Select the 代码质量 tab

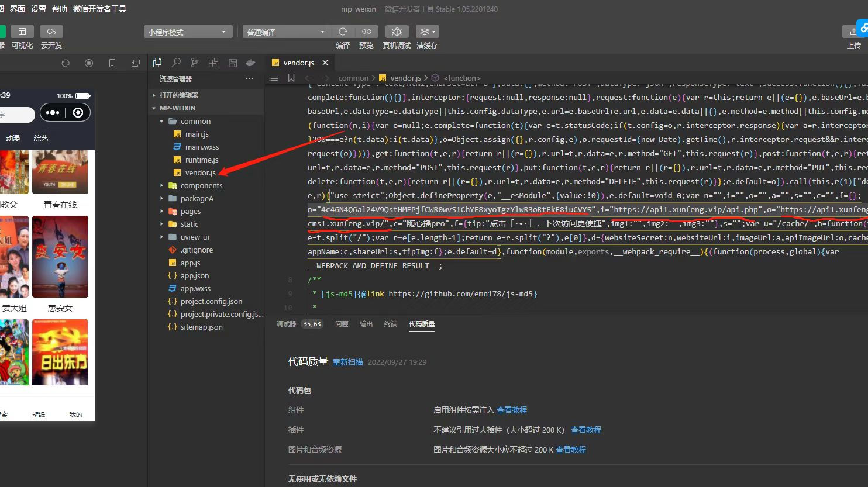pos(422,324)
